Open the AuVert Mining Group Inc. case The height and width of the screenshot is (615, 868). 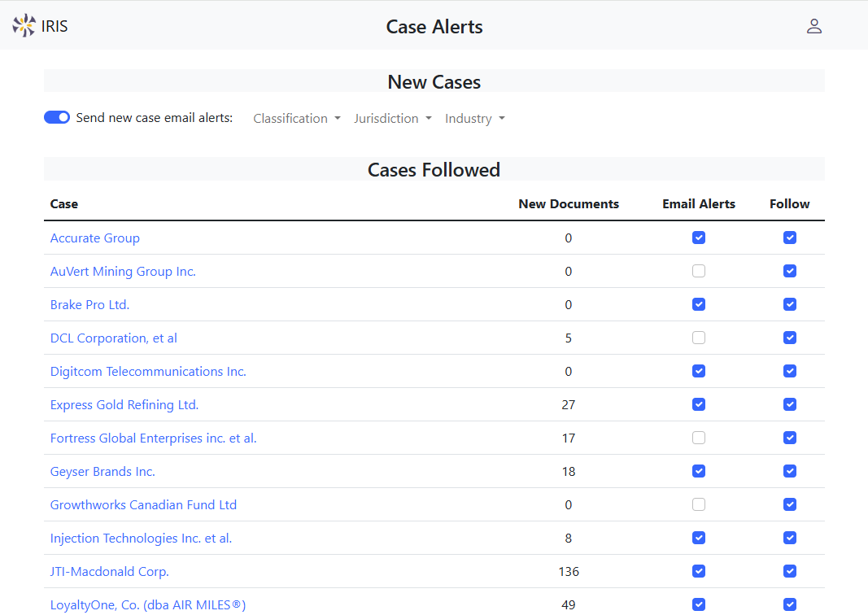pos(123,271)
